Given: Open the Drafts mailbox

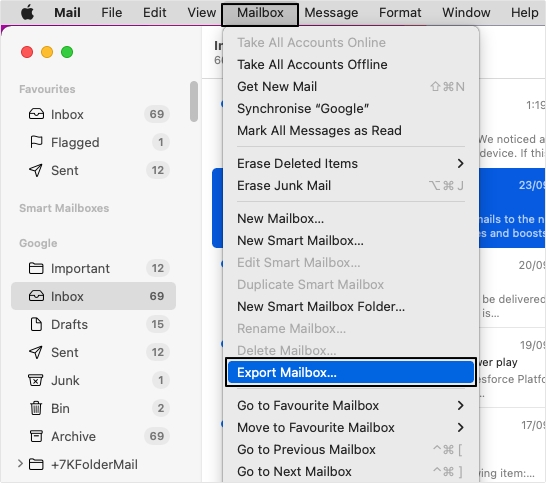Looking at the screenshot, I should (93, 324).
